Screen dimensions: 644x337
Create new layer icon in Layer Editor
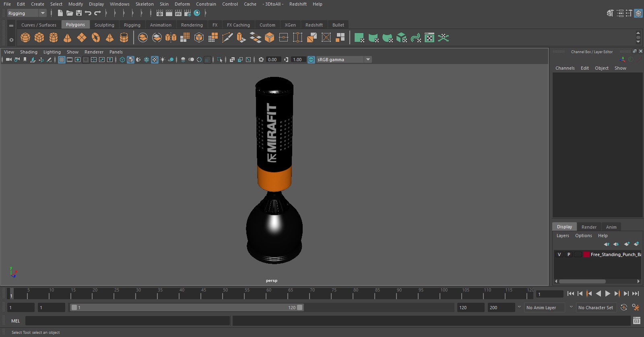627,244
